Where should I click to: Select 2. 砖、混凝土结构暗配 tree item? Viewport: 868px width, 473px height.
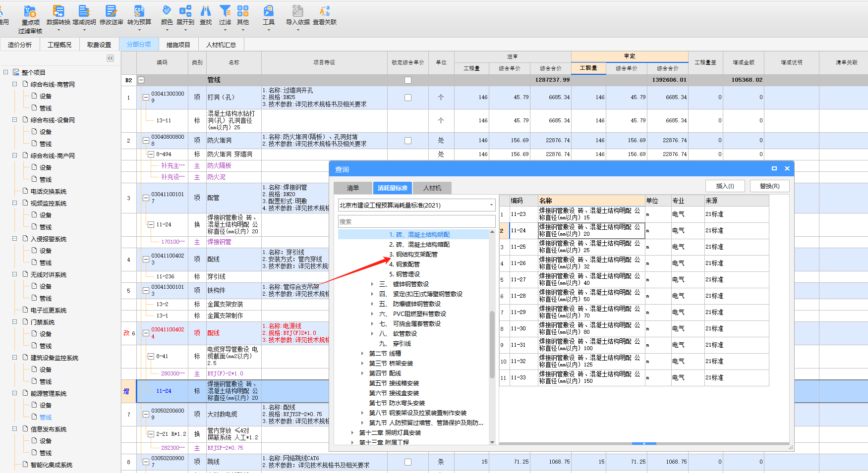click(419, 245)
